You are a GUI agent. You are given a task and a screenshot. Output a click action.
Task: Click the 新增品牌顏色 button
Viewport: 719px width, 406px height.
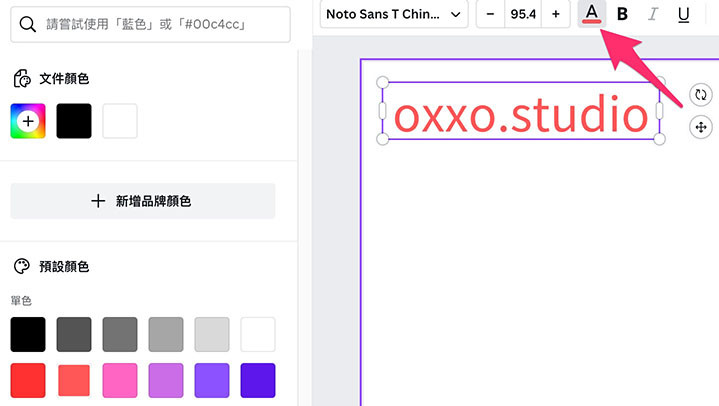tap(143, 201)
